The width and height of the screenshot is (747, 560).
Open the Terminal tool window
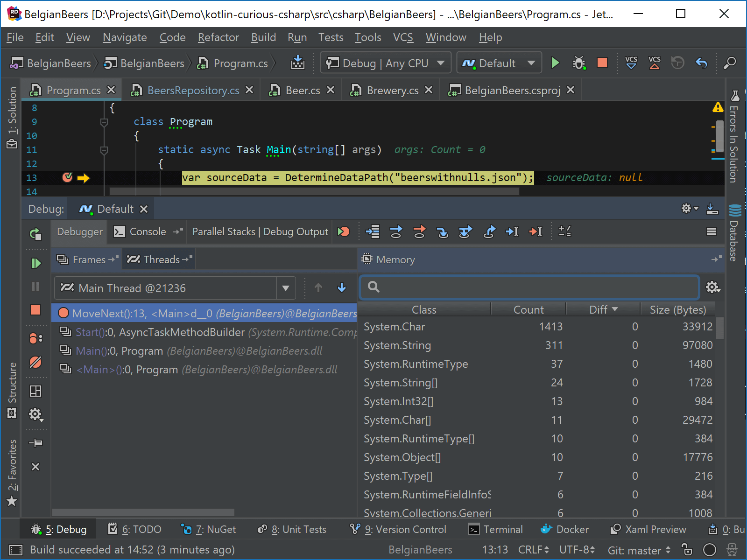(496, 529)
